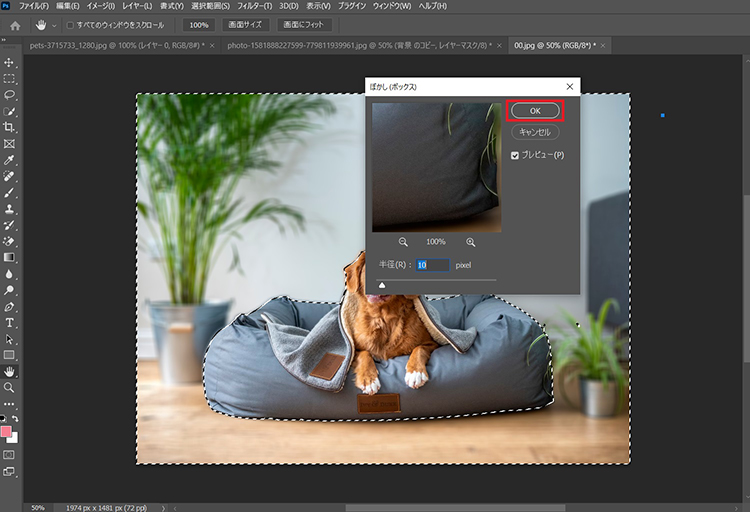Open the ファイル(F) menu
The width and height of the screenshot is (750, 512).
(x=33, y=6)
